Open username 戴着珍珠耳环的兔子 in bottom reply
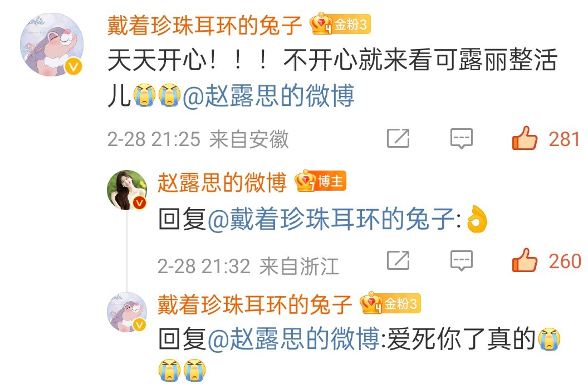Screen dimensions: 588x388 click(254, 304)
